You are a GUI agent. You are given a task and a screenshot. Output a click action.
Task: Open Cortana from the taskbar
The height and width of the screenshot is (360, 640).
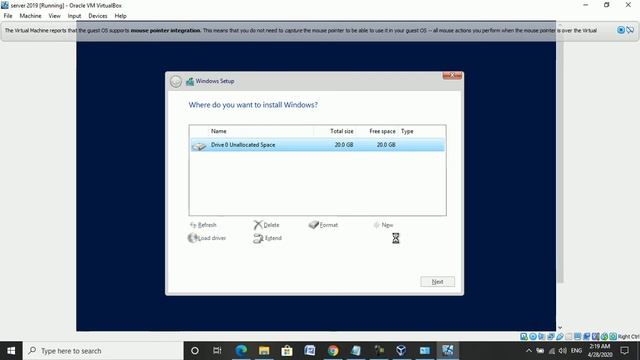point(195,351)
